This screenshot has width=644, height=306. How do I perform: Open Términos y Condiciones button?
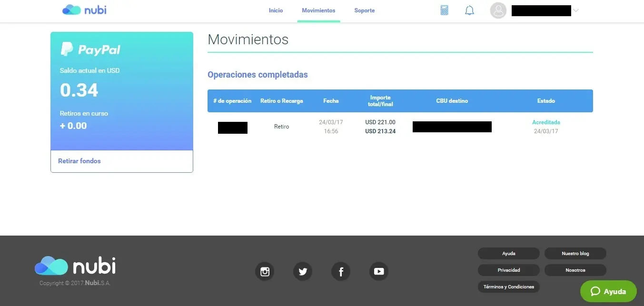[509, 287]
